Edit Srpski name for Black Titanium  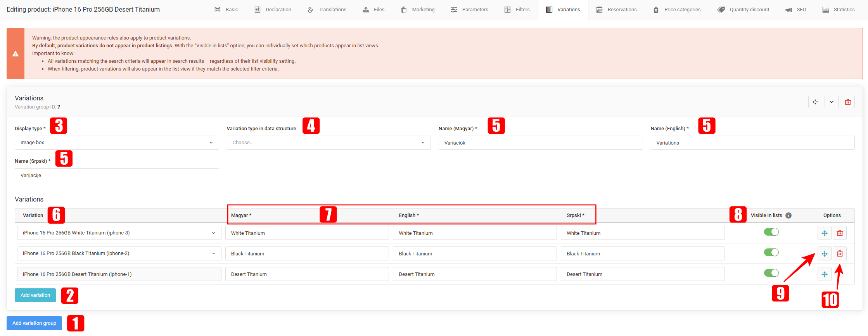click(643, 253)
